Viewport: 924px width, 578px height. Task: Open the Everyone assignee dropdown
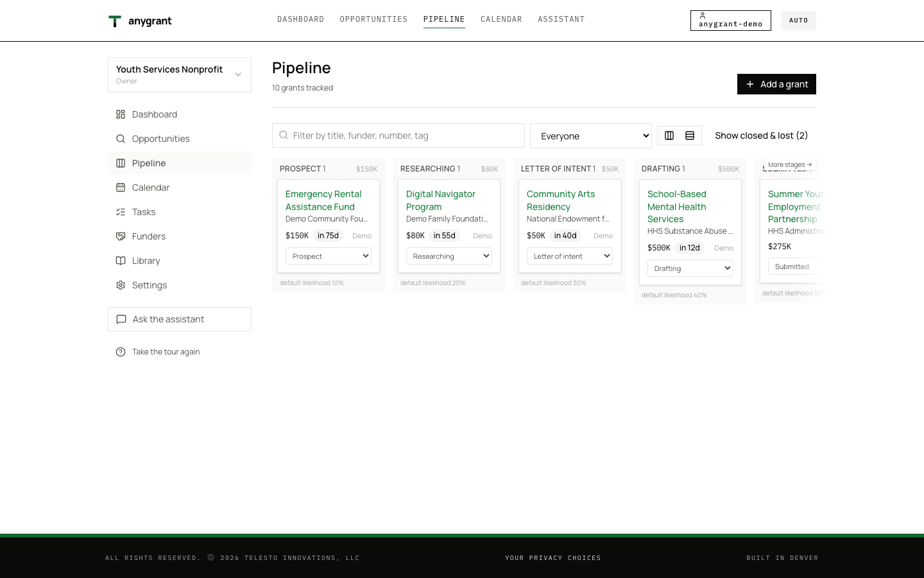point(591,136)
